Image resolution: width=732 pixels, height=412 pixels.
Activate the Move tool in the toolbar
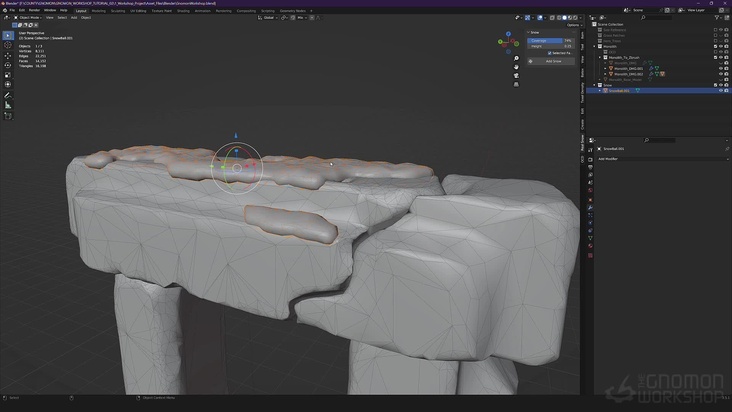pyautogui.click(x=8, y=56)
